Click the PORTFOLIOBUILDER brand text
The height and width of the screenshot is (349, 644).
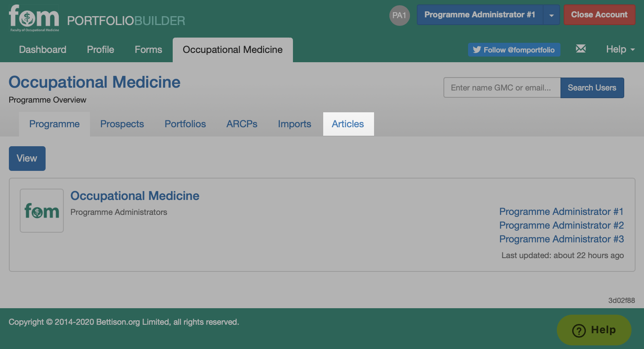click(x=126, y=21)
